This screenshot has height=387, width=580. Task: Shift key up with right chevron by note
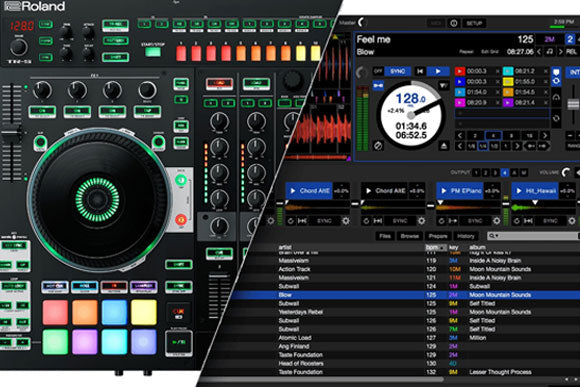[560, 52]
